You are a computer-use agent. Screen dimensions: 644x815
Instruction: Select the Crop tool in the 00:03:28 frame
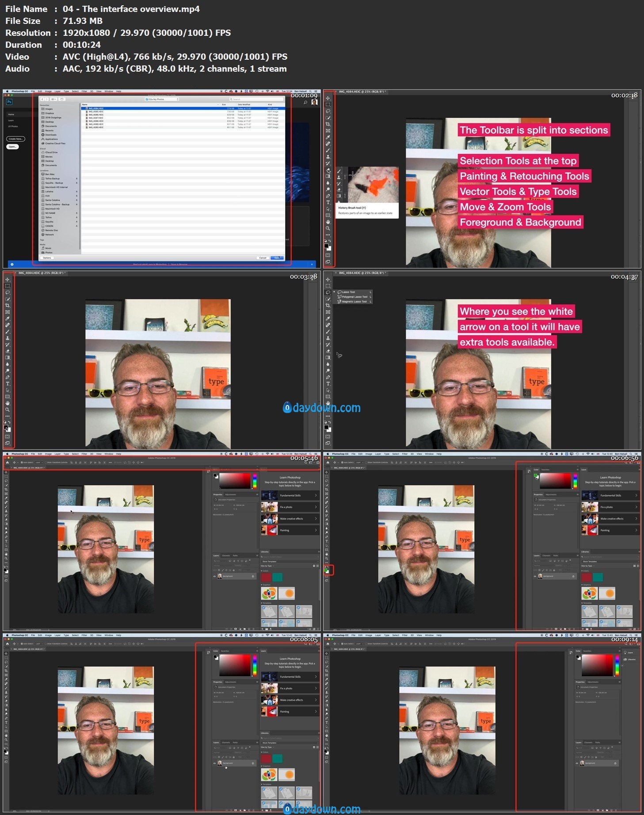(7, 306)
